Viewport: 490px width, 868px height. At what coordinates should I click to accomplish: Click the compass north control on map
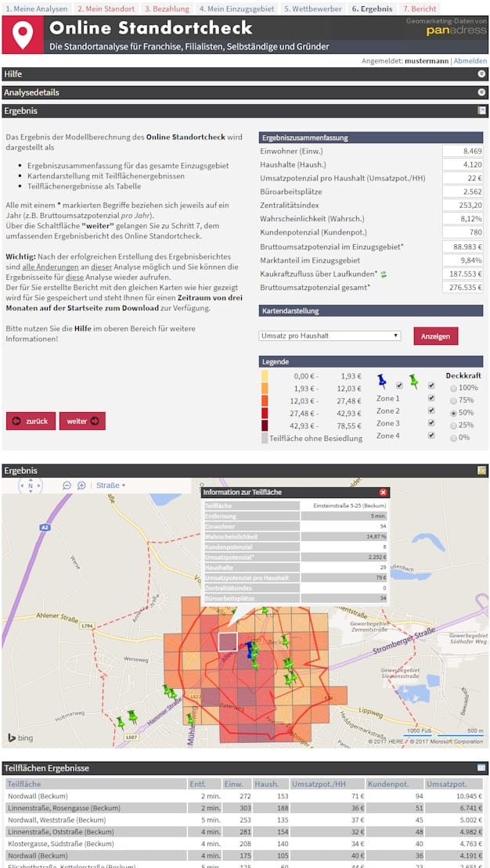click(31, 486)
